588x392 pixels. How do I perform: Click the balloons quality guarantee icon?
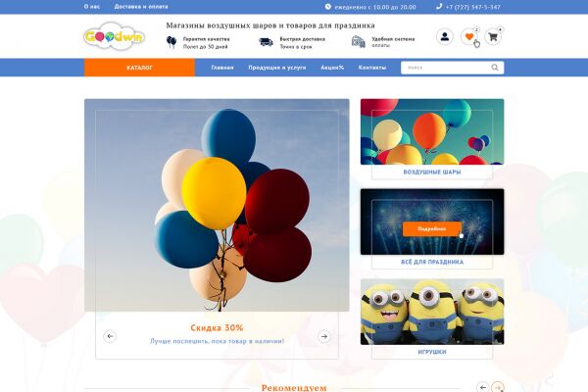(x=171, y=42)
